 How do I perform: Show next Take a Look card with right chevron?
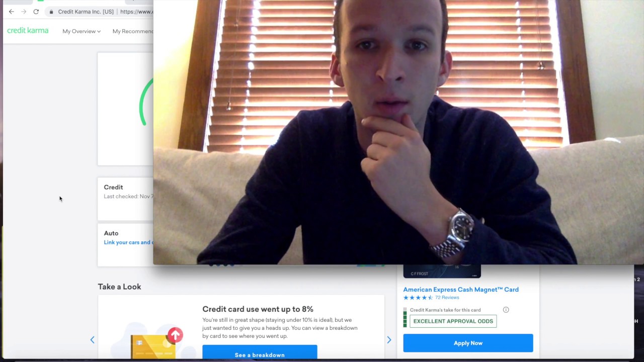pyautogui.click(x=389, y=340)
